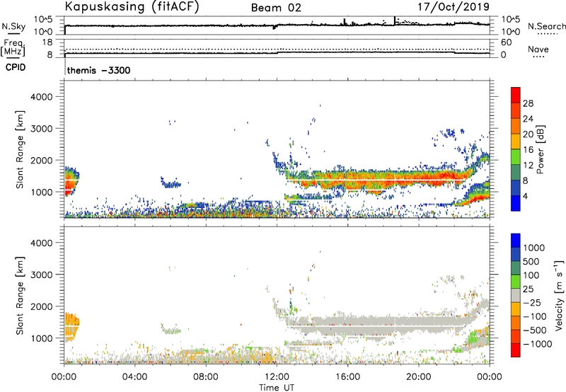Select the 4000 tick of the power panel
The width and height of the screenshot is (566, 392).
(41, 97)
